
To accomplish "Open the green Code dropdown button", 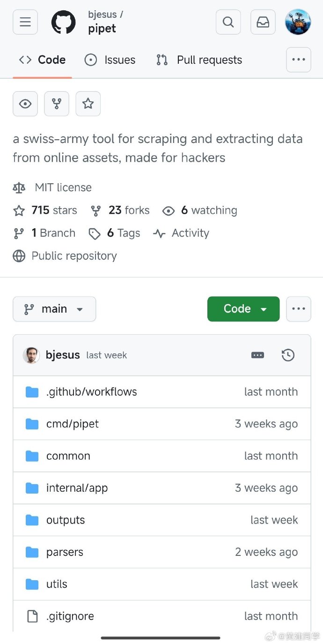I will point(243,309).
